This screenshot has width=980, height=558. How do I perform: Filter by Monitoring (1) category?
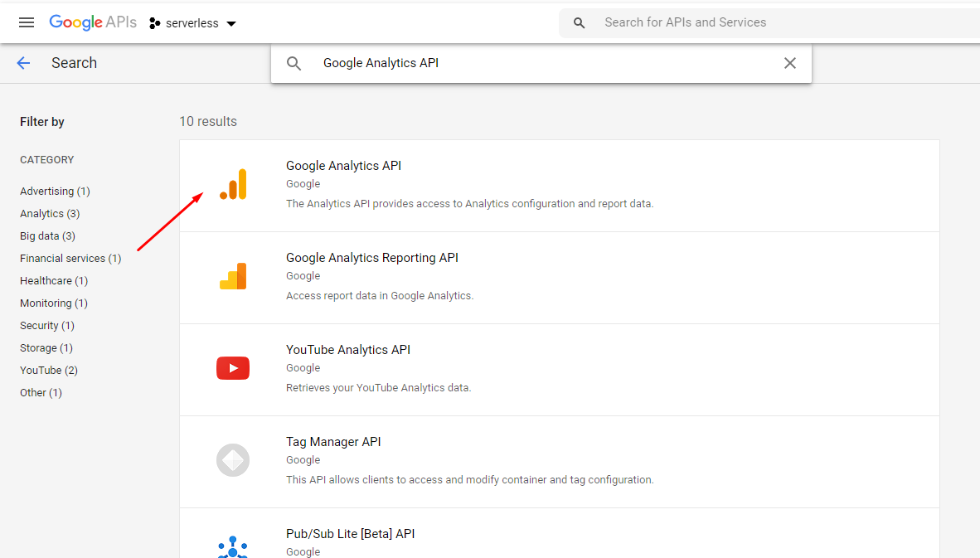point(54,303)
